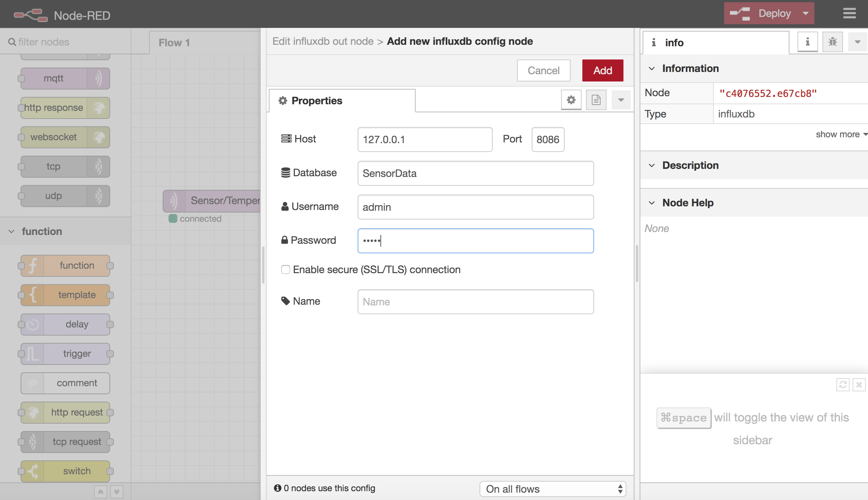Click the Name input field
This screenshot has width=868, height=500.
click(x=475, y=302)
